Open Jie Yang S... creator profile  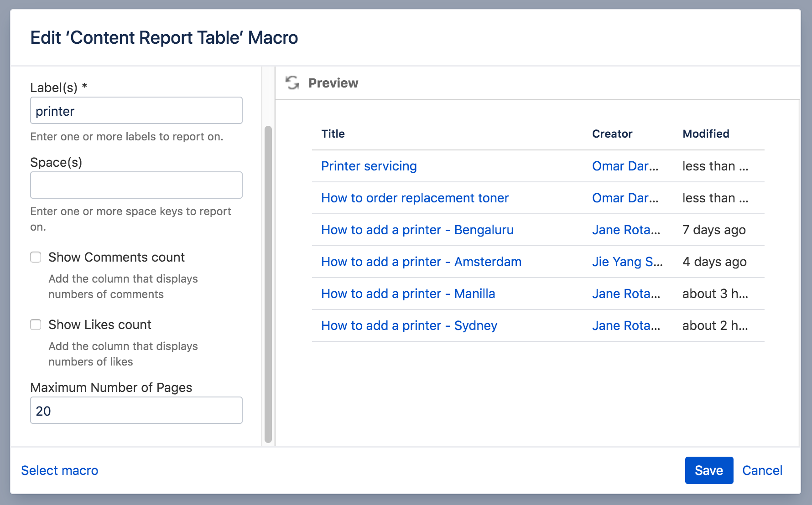click(x=627, y=262)
